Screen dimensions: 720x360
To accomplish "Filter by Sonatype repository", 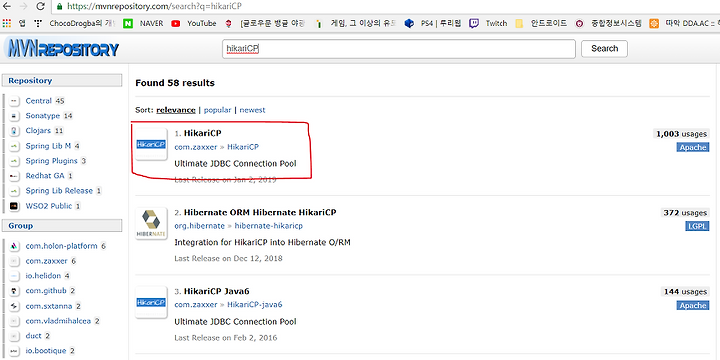I will [43, 116].
